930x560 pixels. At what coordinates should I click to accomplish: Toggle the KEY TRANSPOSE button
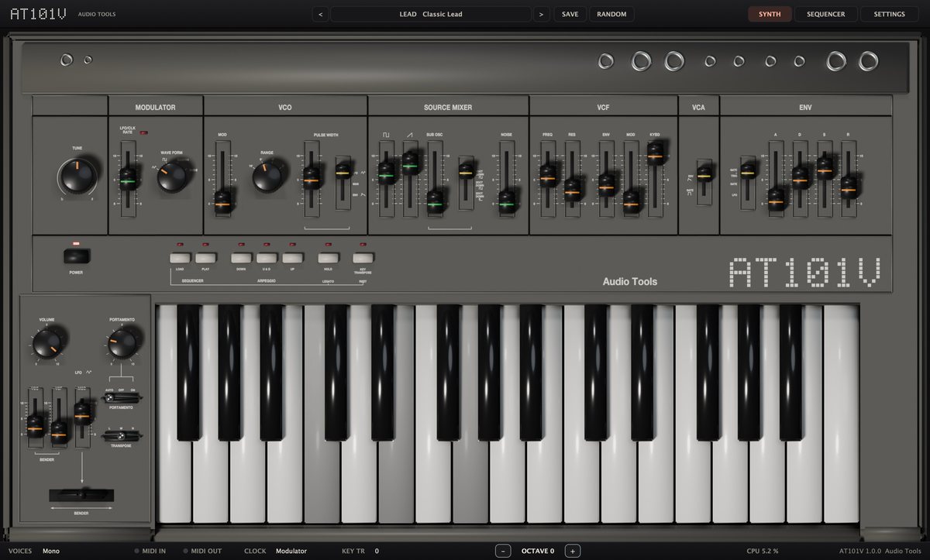click(363, 258)
